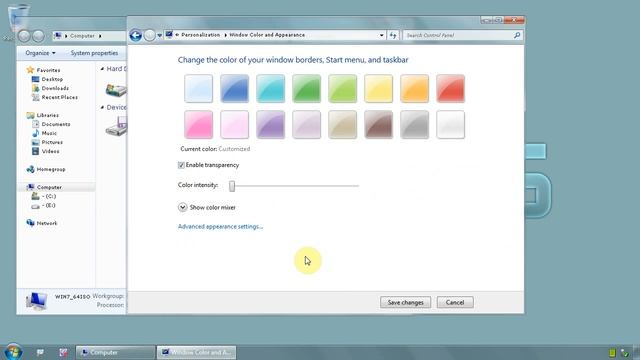The height and width of the screenshot is (360, 640).
Task: Choose the Slate gray color swatch
Action: [414, 124]
